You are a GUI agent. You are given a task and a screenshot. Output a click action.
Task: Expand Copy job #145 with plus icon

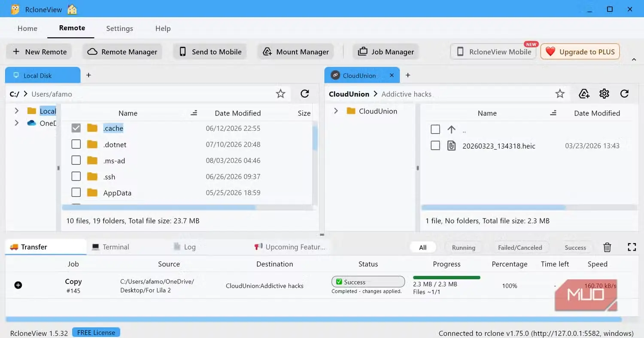pyautogui.click(x=18, y=285)
